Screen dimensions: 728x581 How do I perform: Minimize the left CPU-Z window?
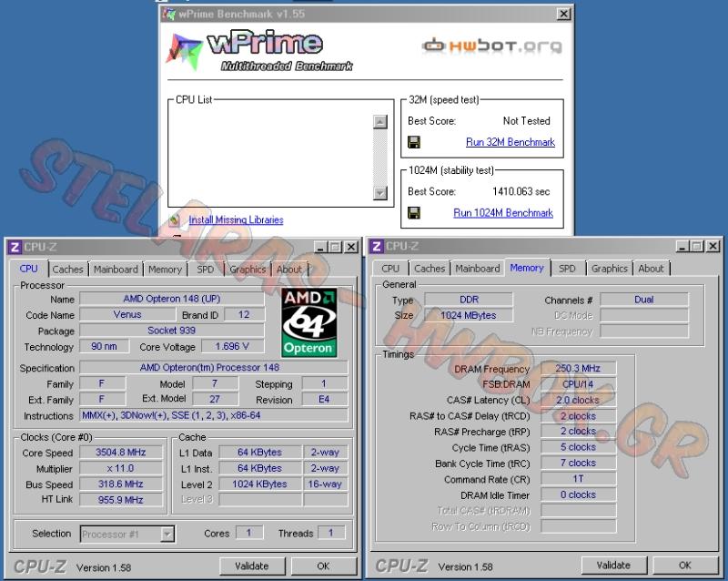click(320, 247)
